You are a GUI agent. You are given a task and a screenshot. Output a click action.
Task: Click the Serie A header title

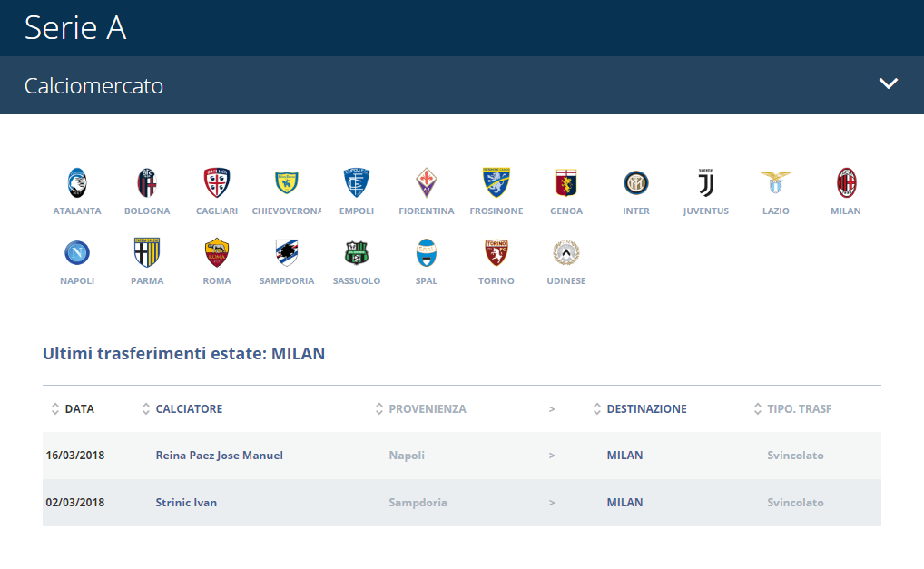coord(75,28)
